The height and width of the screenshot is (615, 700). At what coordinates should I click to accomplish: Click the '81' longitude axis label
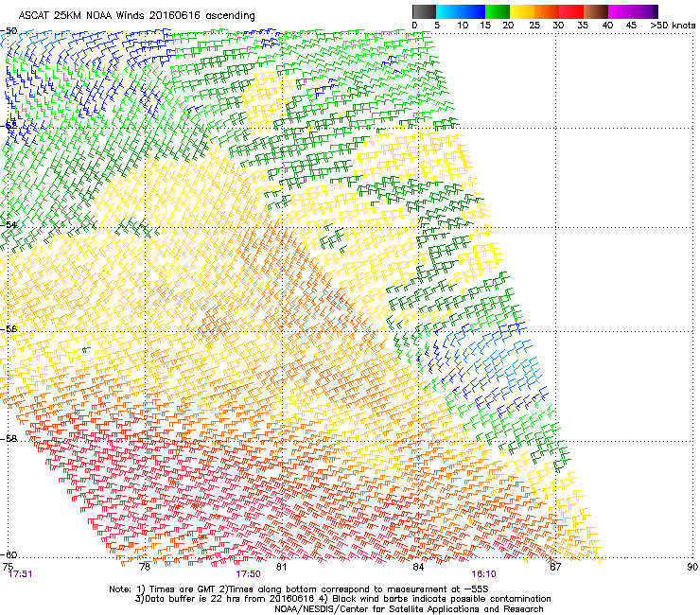(281, 567)
